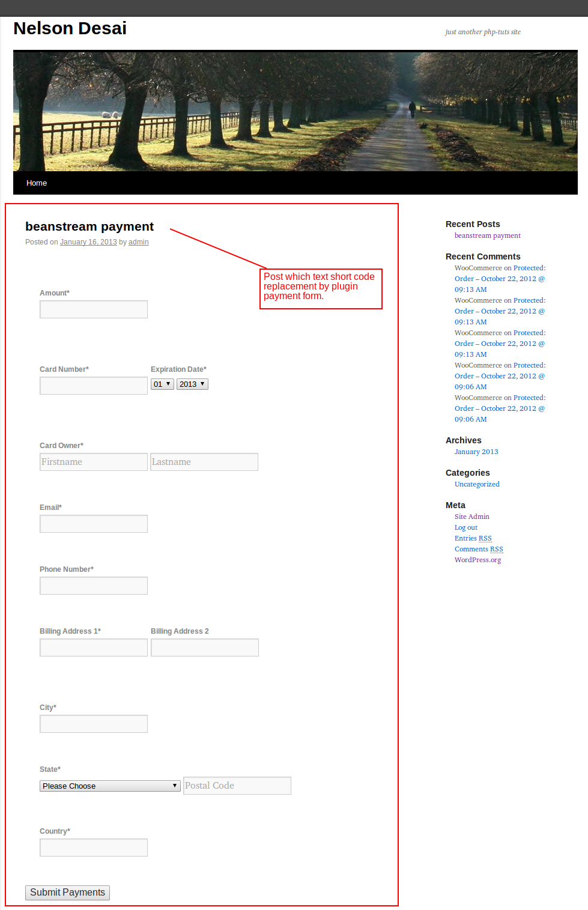
Task: Click the Recent Posts heading
Action: coord(473,224)
